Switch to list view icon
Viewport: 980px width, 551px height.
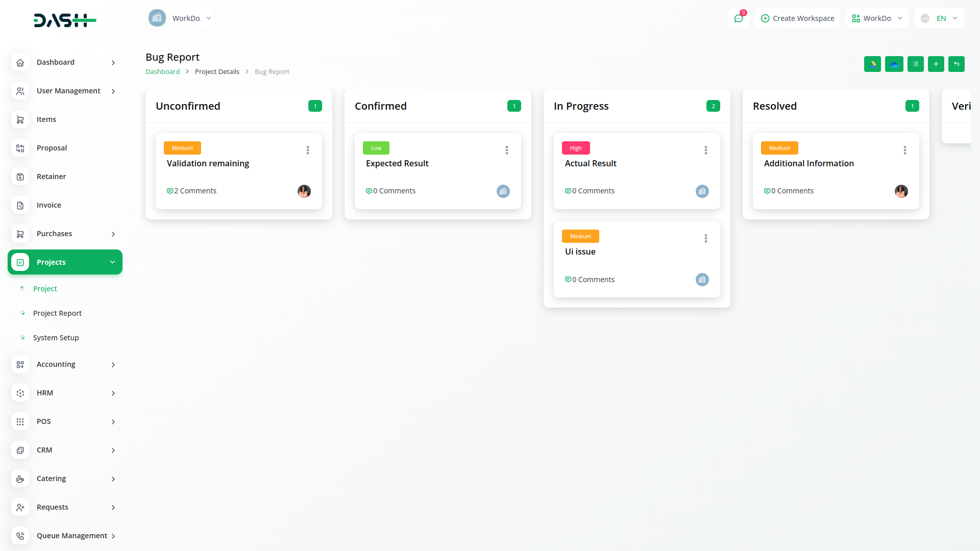pyautogui.click(x=915, y=64)
